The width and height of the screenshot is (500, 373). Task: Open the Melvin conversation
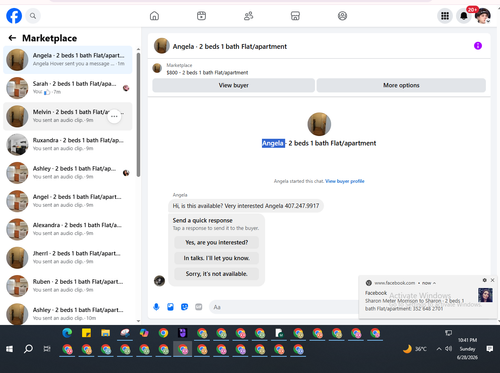coord(68,116)
